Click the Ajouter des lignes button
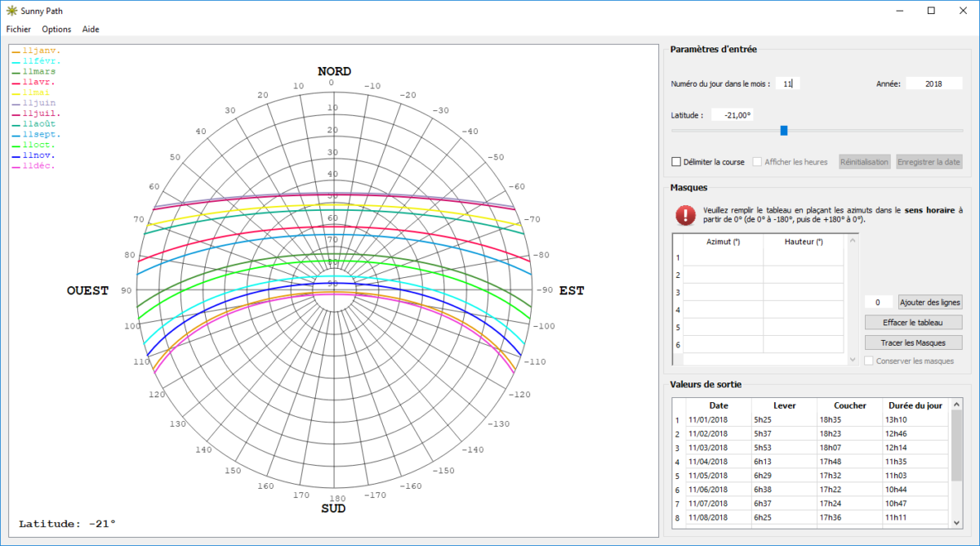Image resolution: width=980 pixels, height=546 pixels. (930, 302)
